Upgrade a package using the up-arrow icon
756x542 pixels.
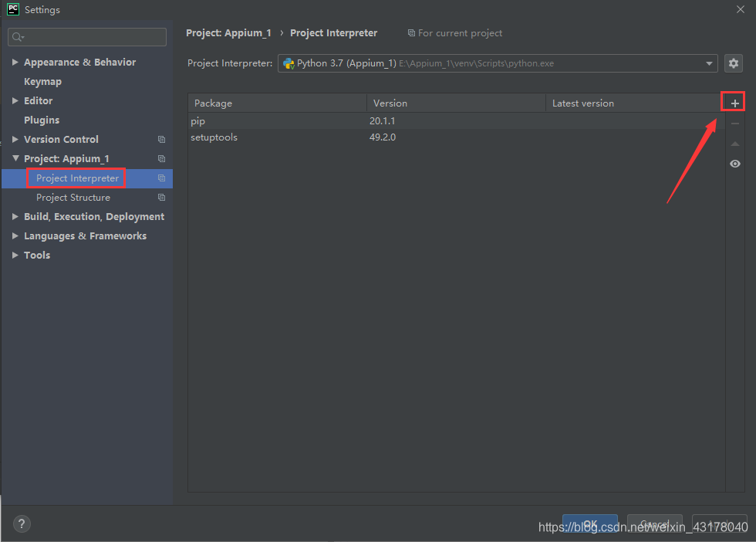click(x=734, y=143)
